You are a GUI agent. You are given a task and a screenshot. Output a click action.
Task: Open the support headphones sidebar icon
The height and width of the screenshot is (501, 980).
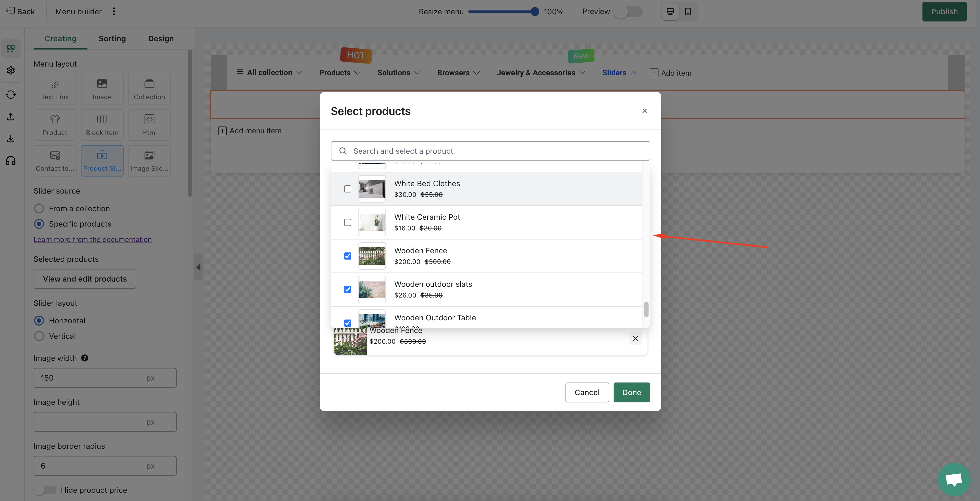11,161
